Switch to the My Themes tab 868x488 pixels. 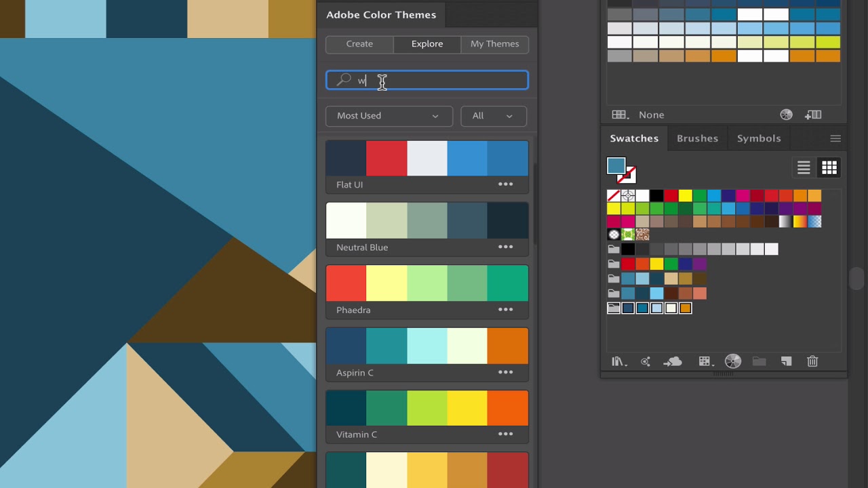click(495, 44)
